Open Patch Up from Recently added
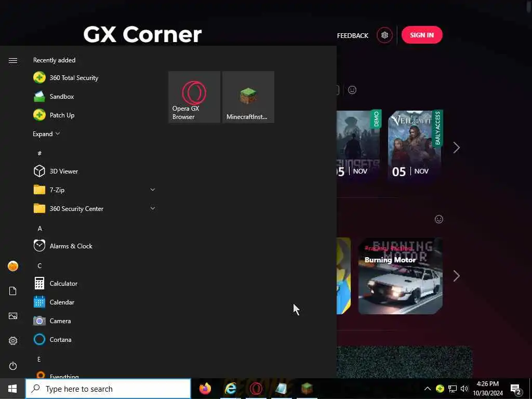The height and width of the screenshot is (399, 532). click(95, 115)
